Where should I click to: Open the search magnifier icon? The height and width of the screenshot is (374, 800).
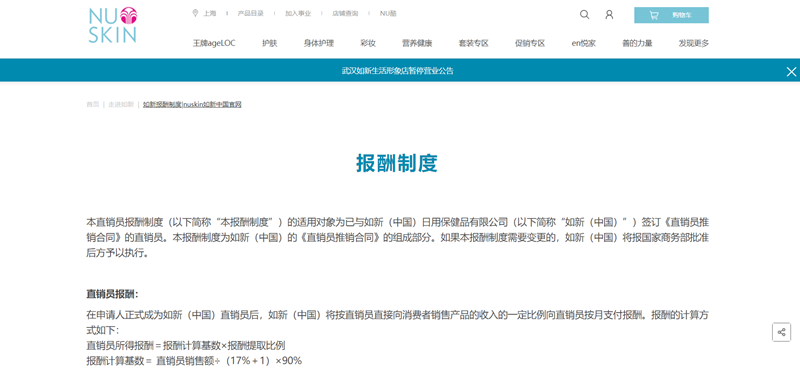click(584, 15)
